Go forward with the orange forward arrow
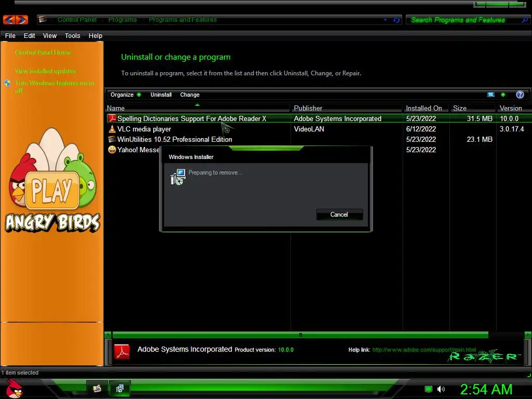 click(21, 20)
